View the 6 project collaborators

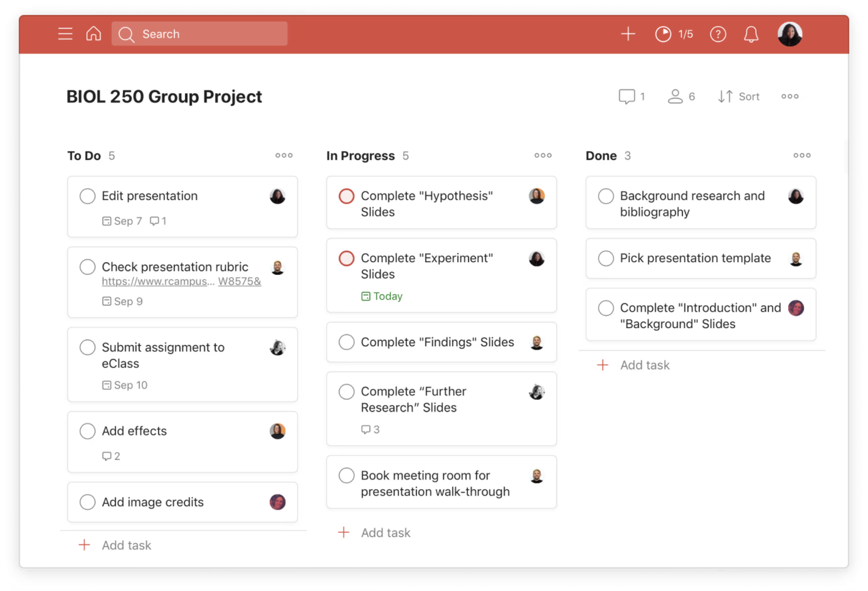676,96
